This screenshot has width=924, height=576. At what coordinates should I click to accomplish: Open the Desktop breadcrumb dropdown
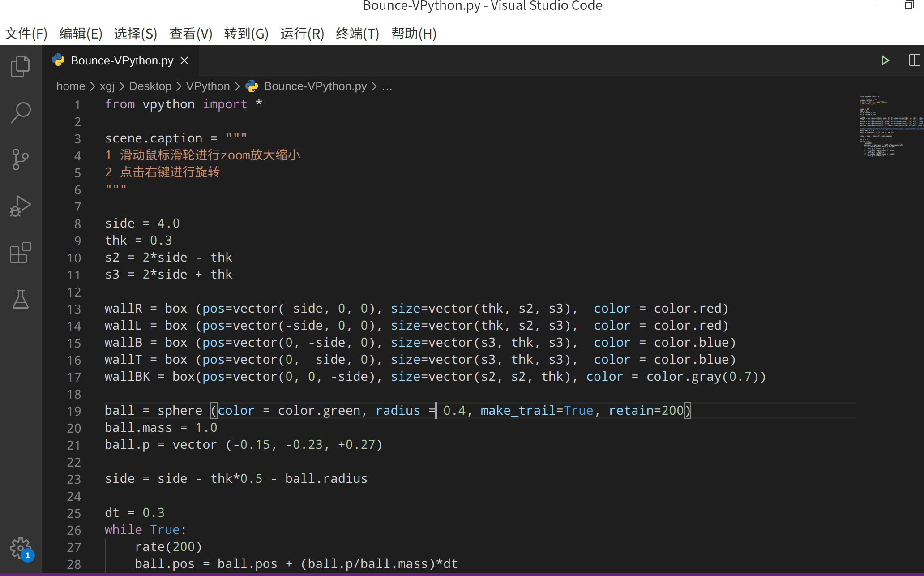(150, 86)
